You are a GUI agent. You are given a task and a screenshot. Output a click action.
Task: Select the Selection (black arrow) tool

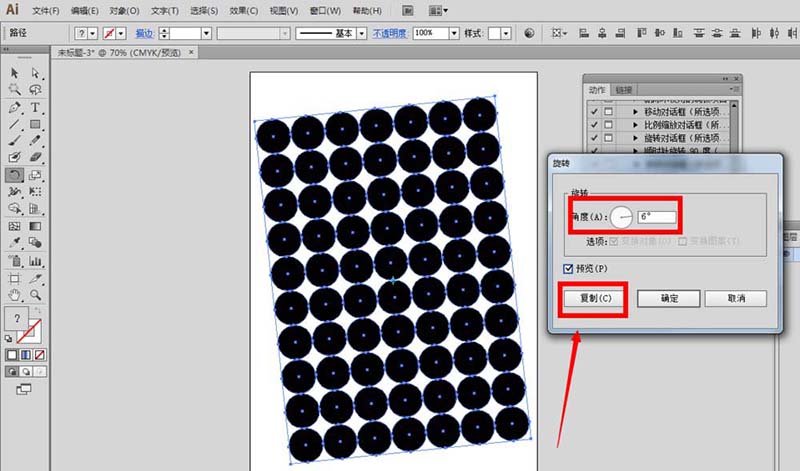[x=15, y=73]
